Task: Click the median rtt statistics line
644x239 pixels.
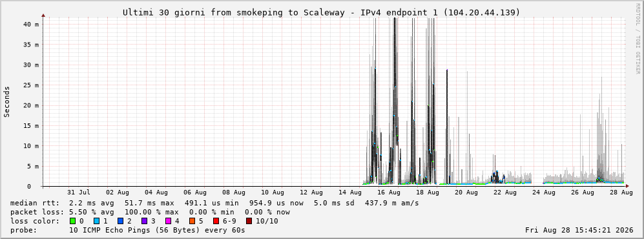Action: tap(214, 203)
